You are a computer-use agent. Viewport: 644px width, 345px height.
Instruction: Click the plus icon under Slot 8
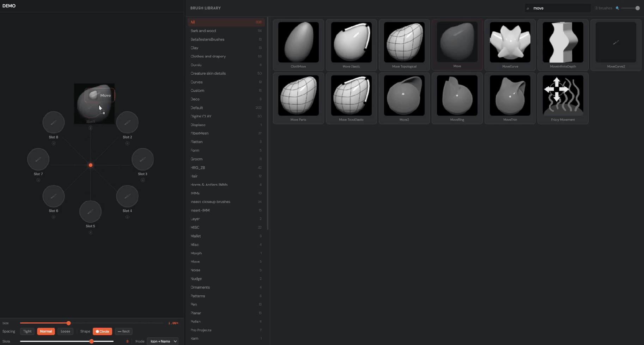(54, 143)
